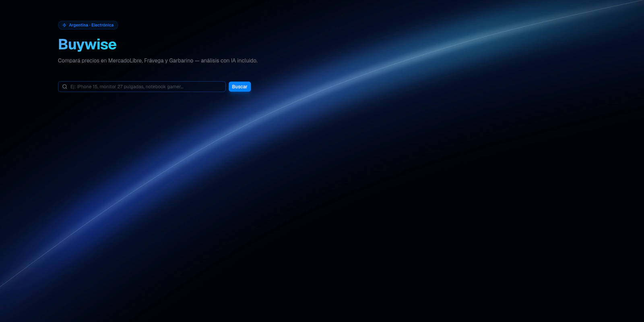
Task: Click the magnifier icon in search box
Action: pyautogui.click(x=65, y=87)
